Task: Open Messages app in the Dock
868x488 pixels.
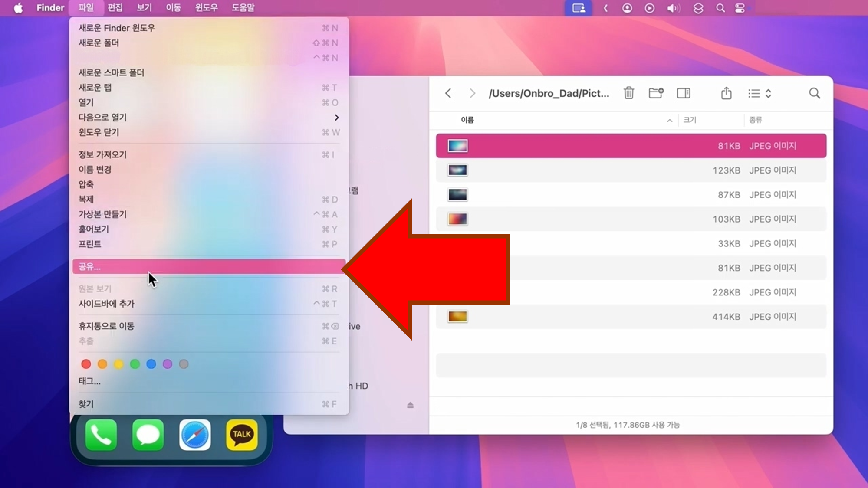Action: 148,435
